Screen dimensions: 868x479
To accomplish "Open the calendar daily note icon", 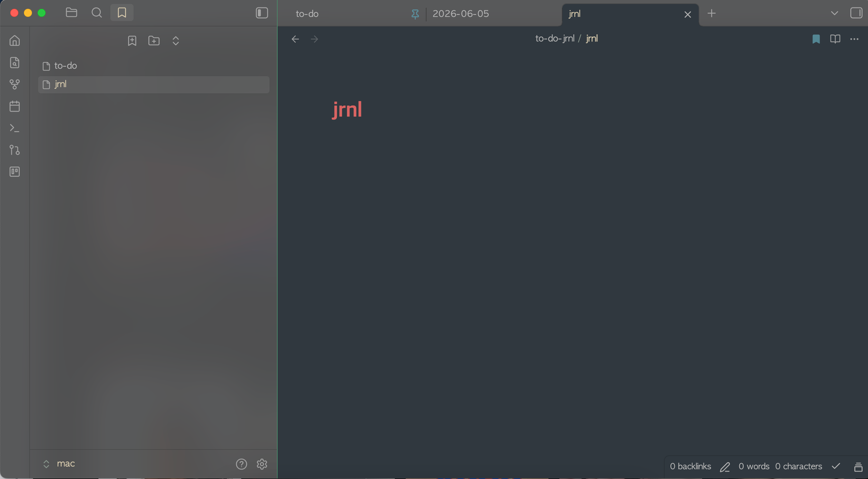I will 15,106.
